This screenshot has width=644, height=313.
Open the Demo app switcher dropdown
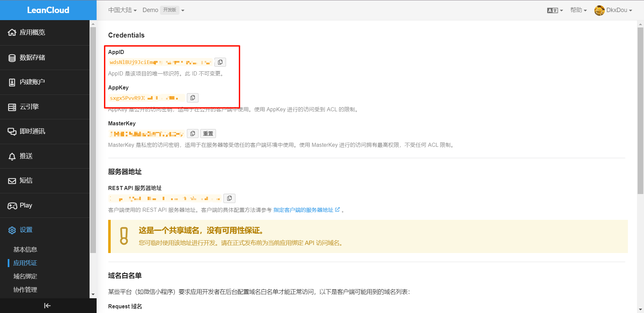click(183, 10)
